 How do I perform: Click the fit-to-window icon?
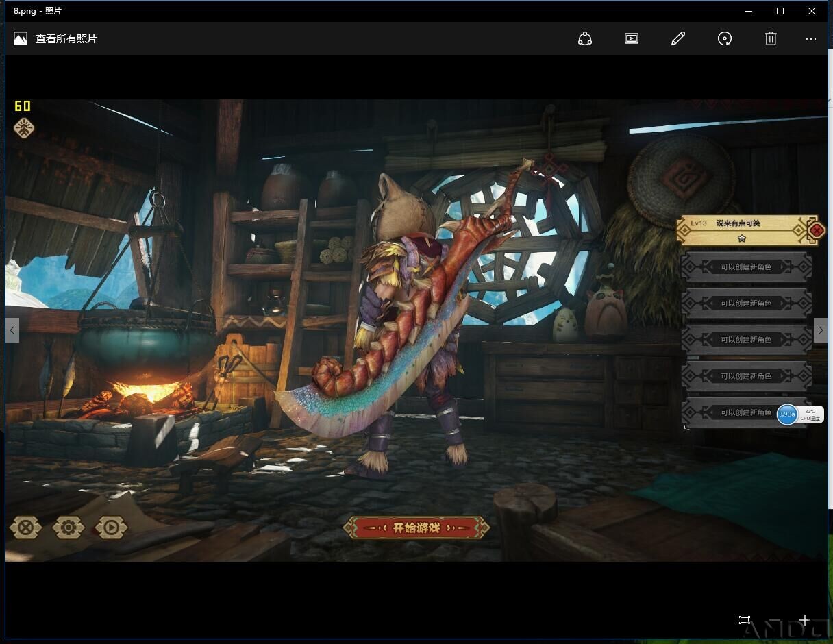point(745,620)
